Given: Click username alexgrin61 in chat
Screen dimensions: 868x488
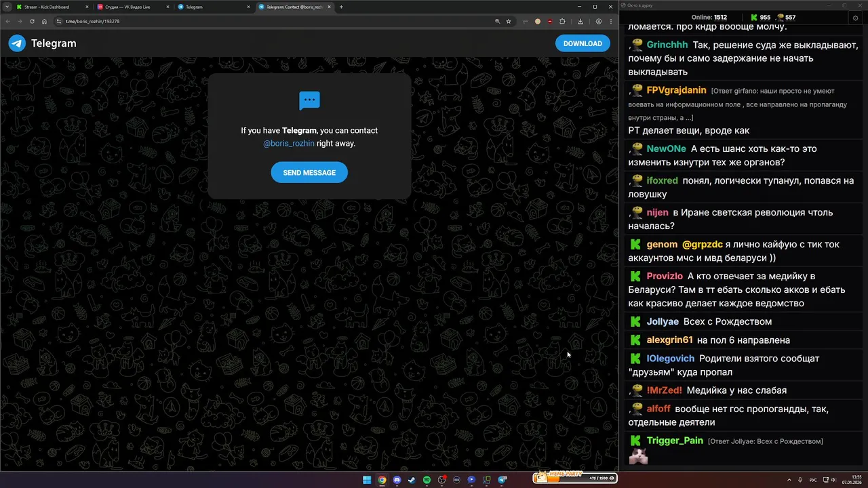Looking at the screenshot, I should [669, 340].
